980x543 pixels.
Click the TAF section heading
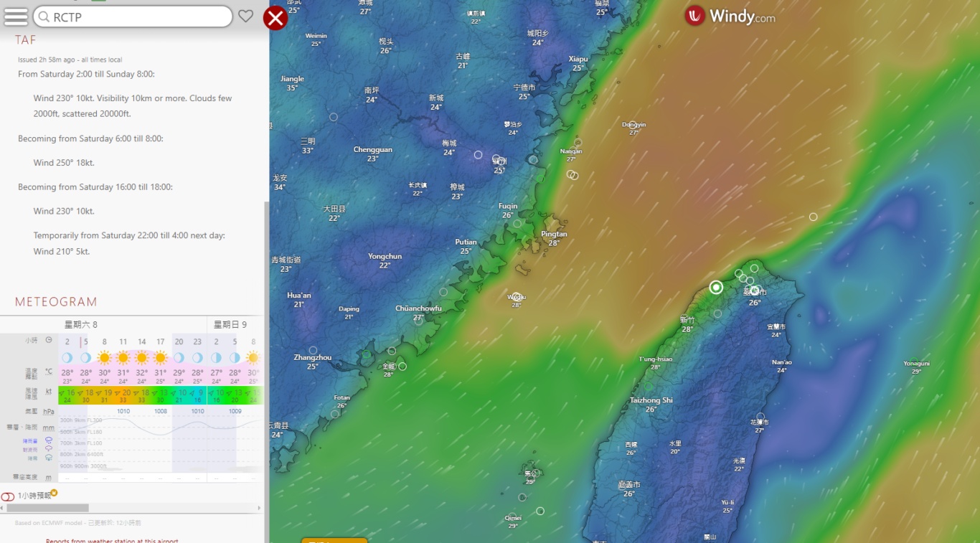coord(26,40)
